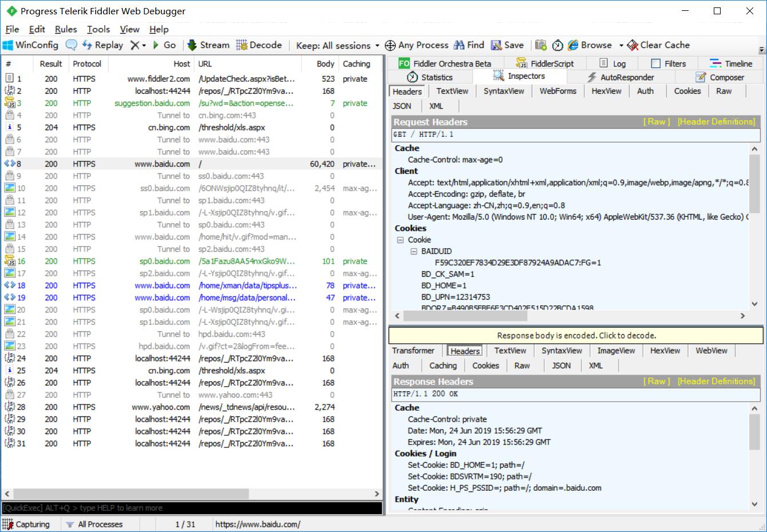Click 'Response body is encoded' decode bar
This screenshot has height=532, width=767.
coord(576,335)
